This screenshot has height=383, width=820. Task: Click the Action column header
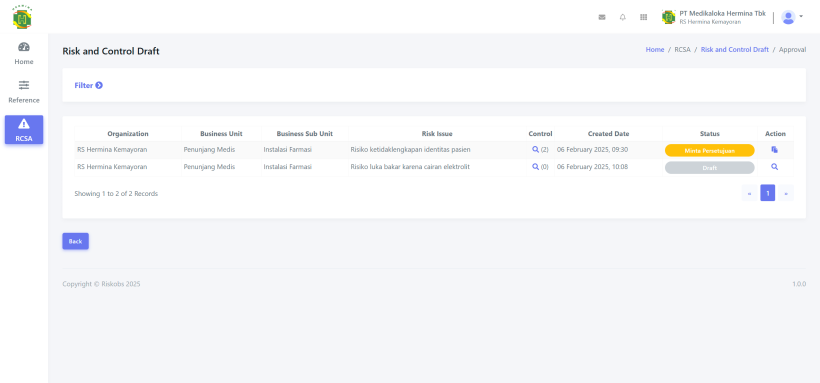(x=775, y=133)
